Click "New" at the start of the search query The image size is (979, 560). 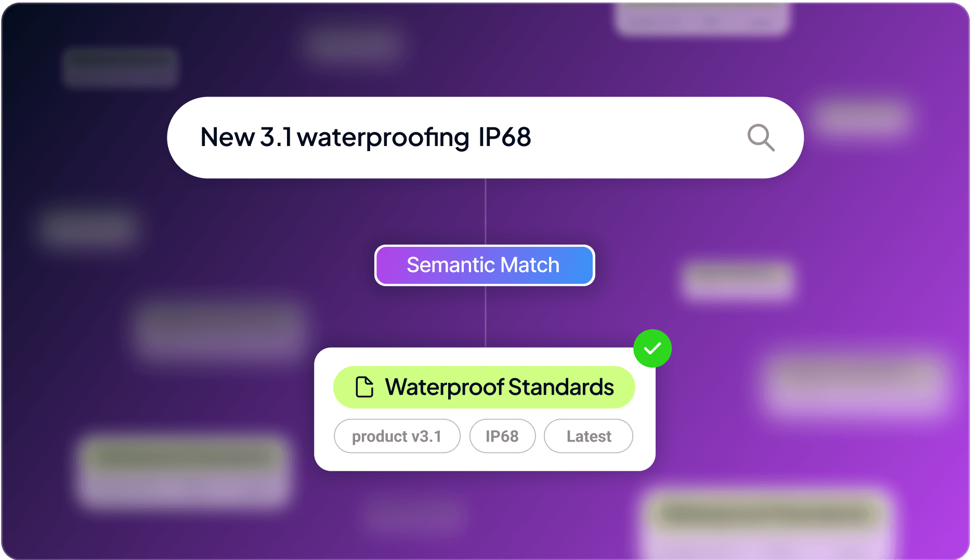(x=227, y=138)
